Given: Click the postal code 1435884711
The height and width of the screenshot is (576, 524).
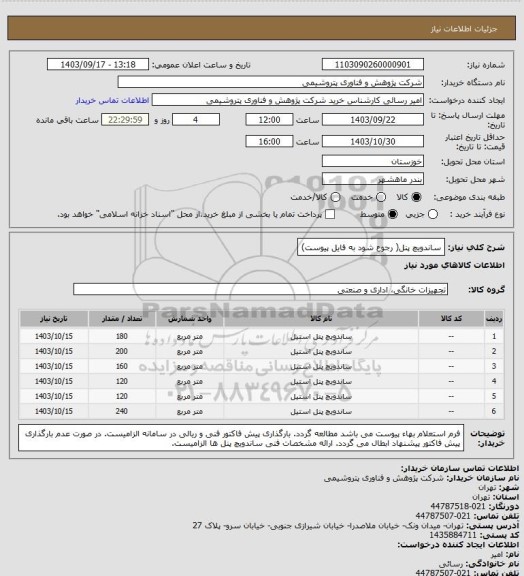Looking at the screenshot, I should 452,535.
